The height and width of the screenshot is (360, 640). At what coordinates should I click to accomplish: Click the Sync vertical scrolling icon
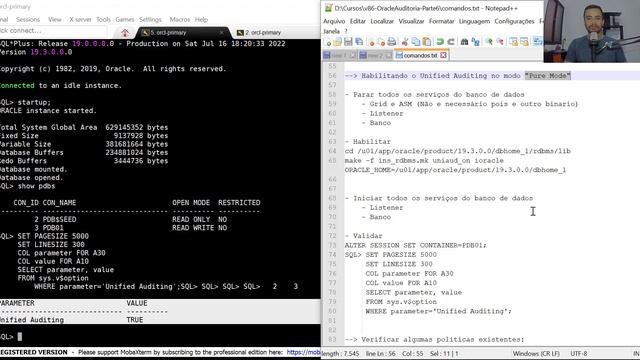513,42
